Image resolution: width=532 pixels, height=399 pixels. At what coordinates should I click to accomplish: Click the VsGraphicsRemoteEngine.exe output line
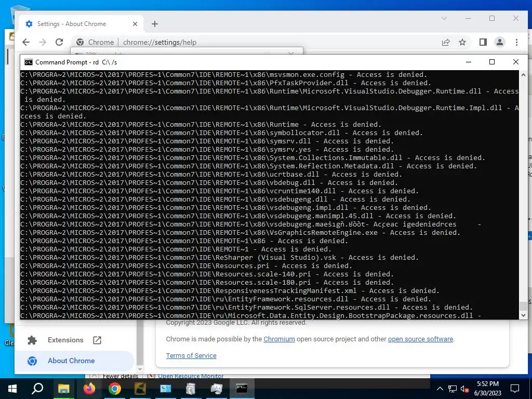pos(240,233)
